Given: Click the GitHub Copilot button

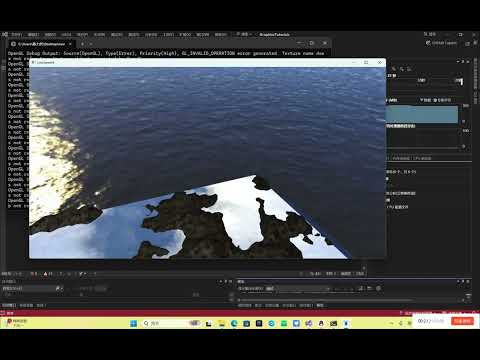Looking at the screenshot, I should coord(441,43).
